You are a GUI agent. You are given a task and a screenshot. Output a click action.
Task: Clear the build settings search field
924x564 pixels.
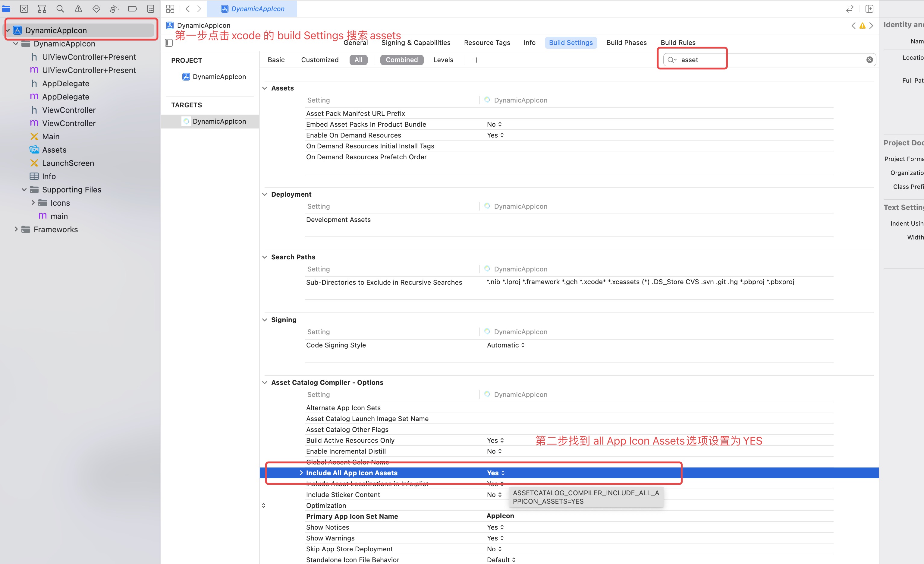(869, 60)
